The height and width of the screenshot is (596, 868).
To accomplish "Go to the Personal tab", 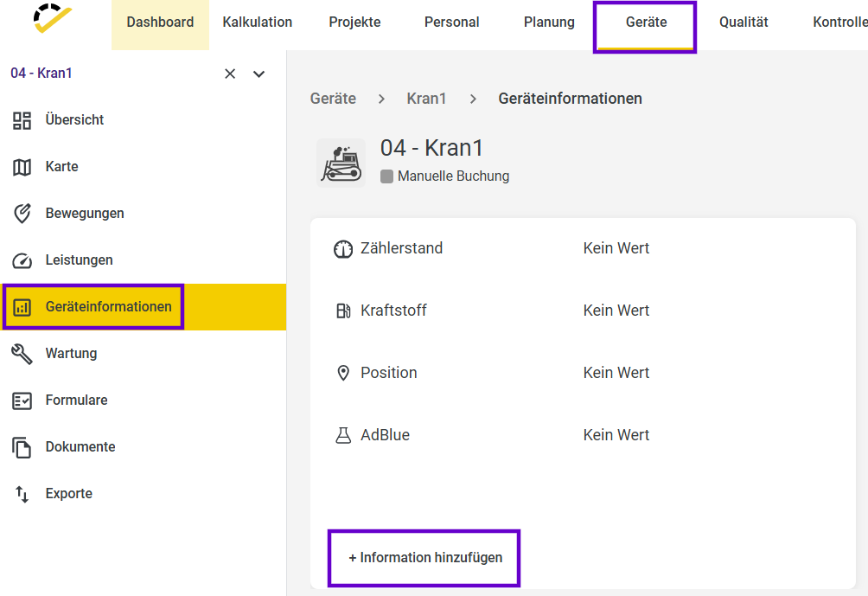I will (x=451, y=22).
